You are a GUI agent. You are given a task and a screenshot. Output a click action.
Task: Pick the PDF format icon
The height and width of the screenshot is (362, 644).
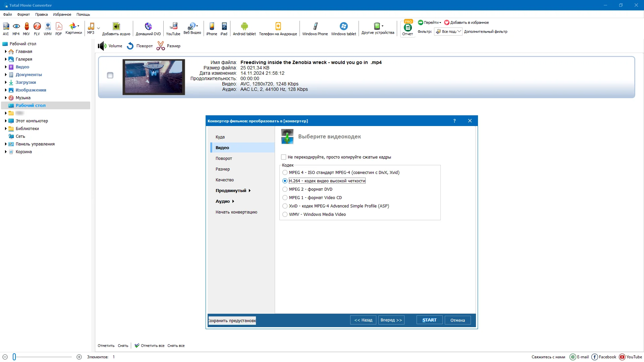coord(59,29)
